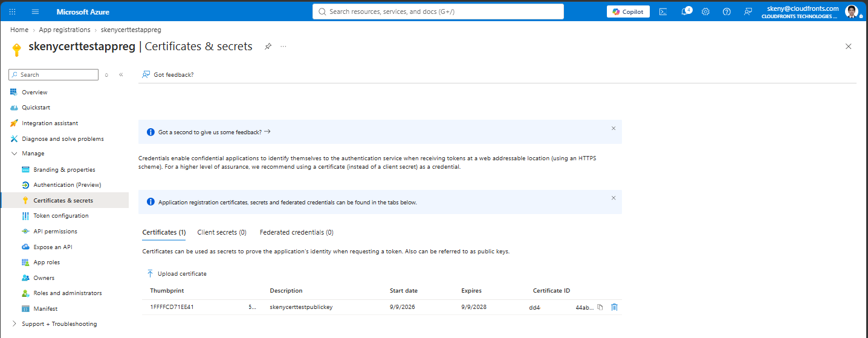Open the Help question mark menu
Screen dimensions: 868x338
tap(727, 11)
